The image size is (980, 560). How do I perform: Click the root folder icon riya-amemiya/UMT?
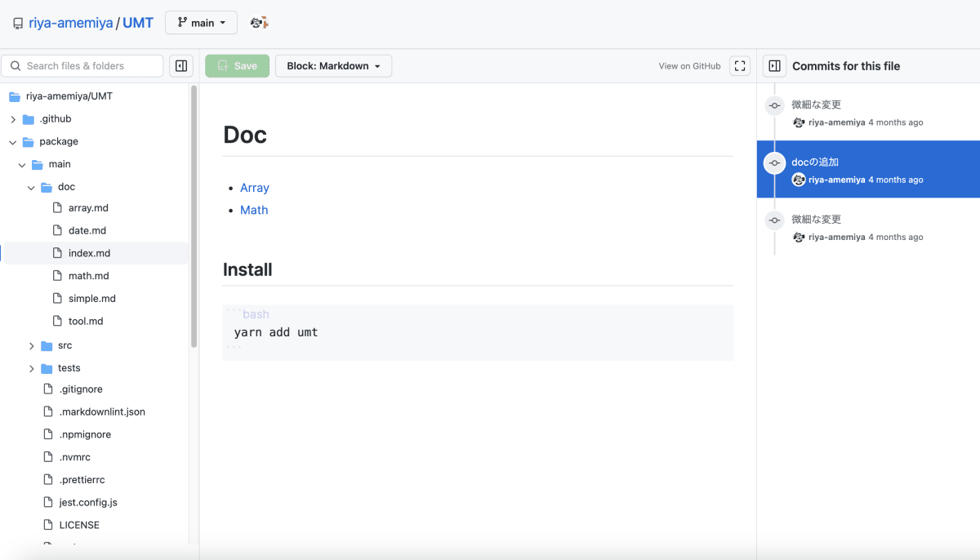pyautogui.click(x=14, y=96)
